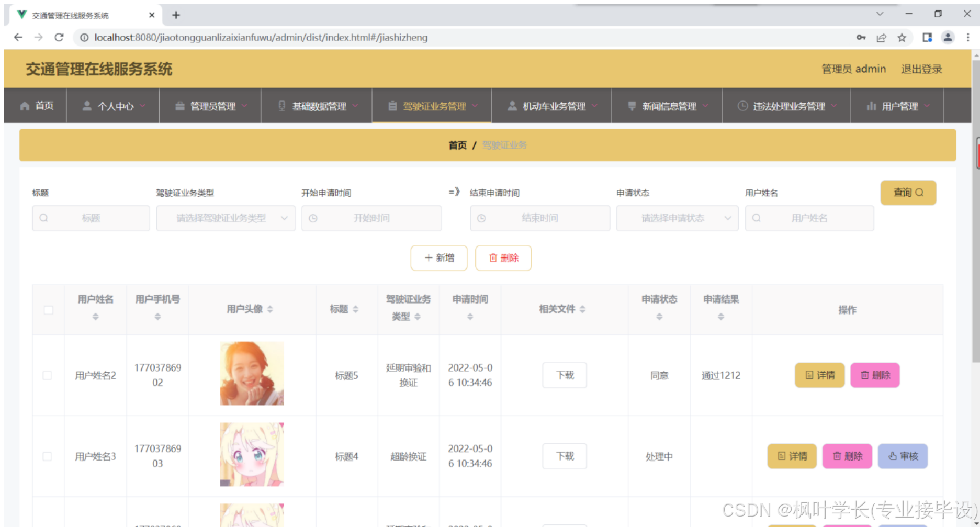Open the saved passwords key icon
The width and height of the screenshot is (980, 527).
pyautogui.click(x=861, y=38)
